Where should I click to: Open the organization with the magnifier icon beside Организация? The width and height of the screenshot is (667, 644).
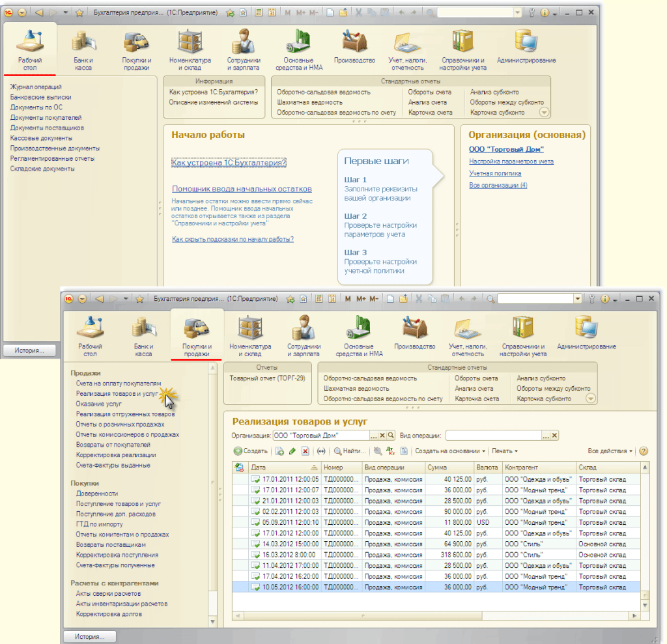click(391, 435)
